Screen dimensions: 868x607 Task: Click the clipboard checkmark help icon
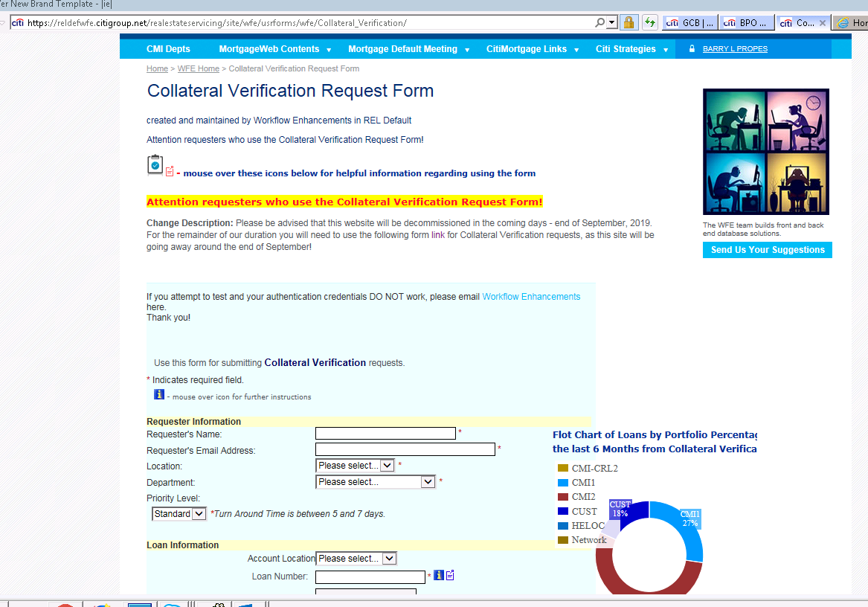point(155,164)
